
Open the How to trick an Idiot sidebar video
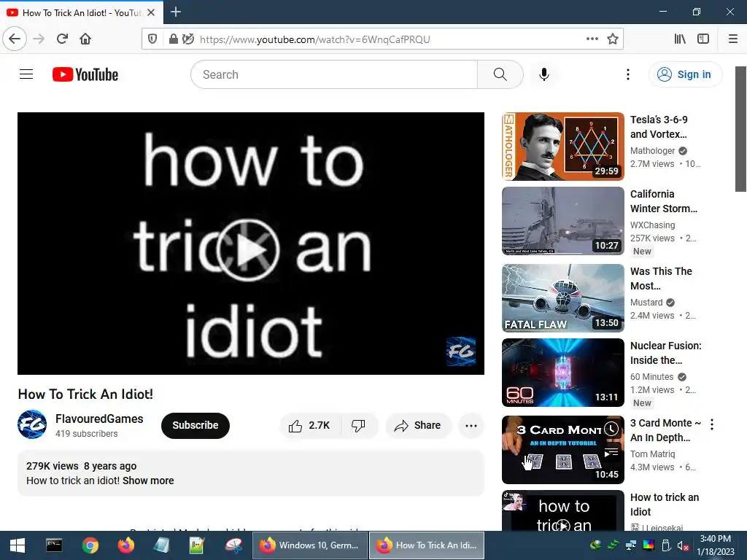tap(562, 510)
